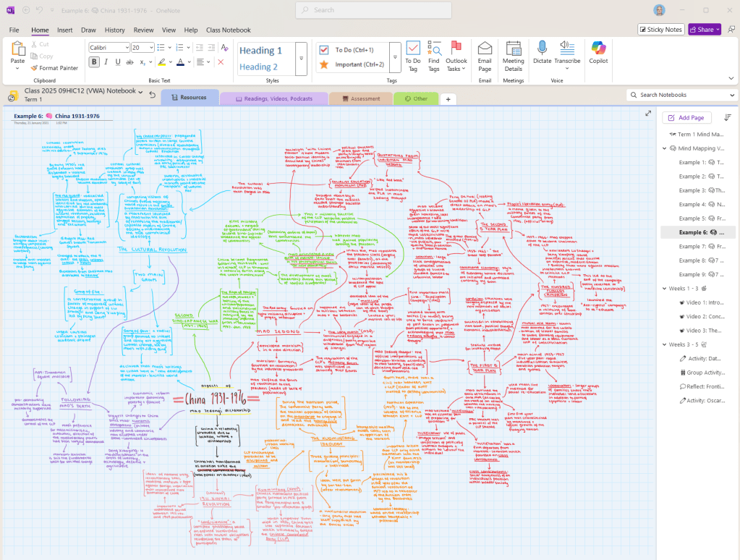740x560 pixels.
Task: Click the Search Notebooks field
Action: 684,95
